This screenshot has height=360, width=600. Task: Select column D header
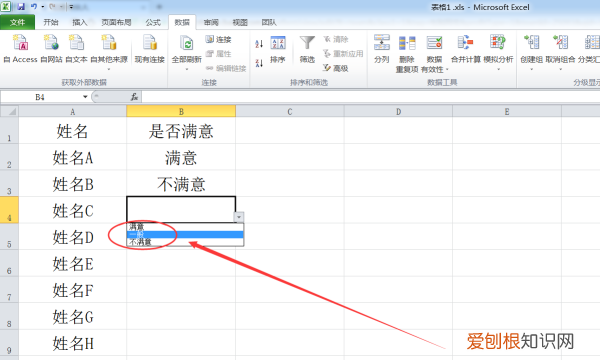point(398,111)
